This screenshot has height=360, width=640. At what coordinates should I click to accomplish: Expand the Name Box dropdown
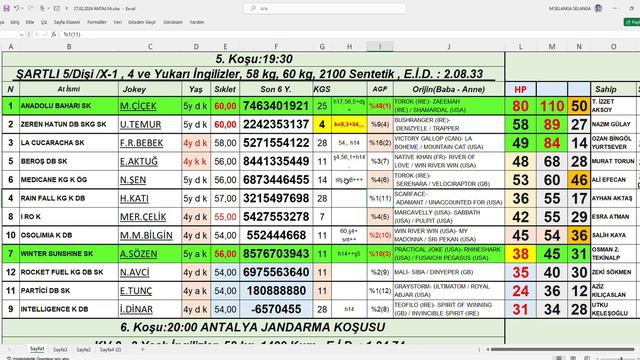pyautogui.click(x=22, y=35)
